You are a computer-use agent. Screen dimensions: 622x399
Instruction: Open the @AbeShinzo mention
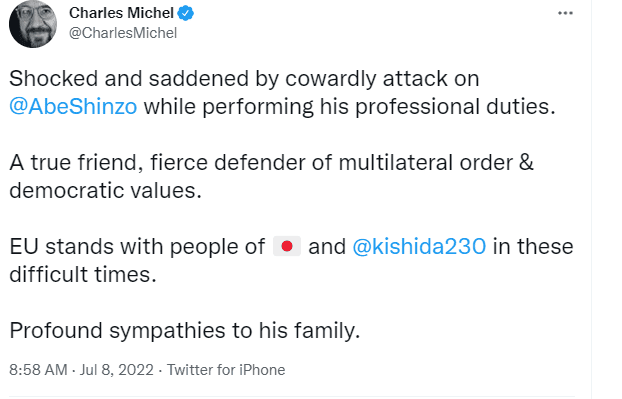pos(73,107)
